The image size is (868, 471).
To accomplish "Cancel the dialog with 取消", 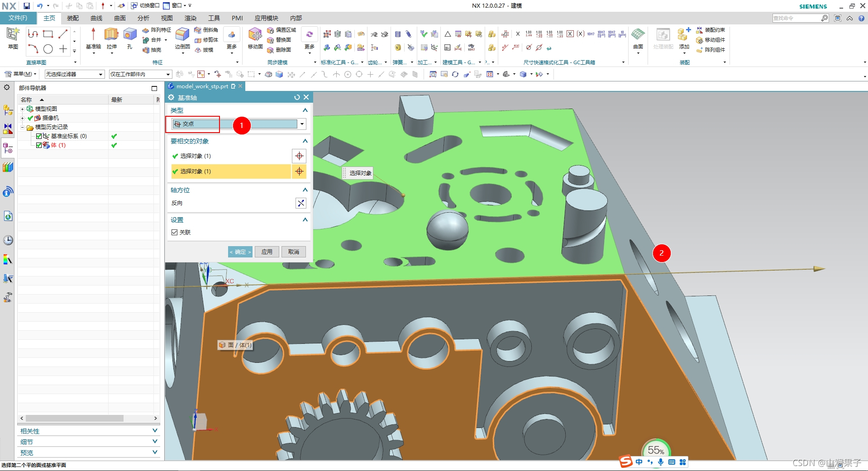I will pos(294,252).
